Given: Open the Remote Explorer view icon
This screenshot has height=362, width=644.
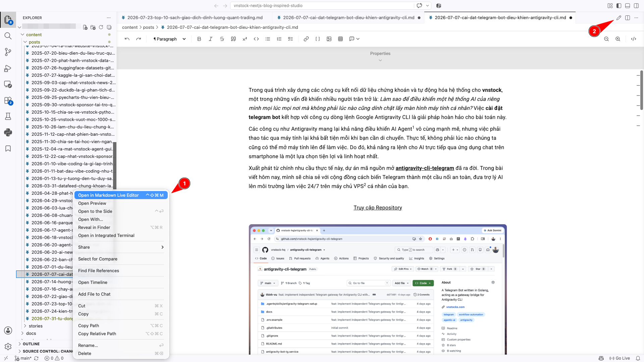Looking at the screenshot, I should click(x=8, y=84).
